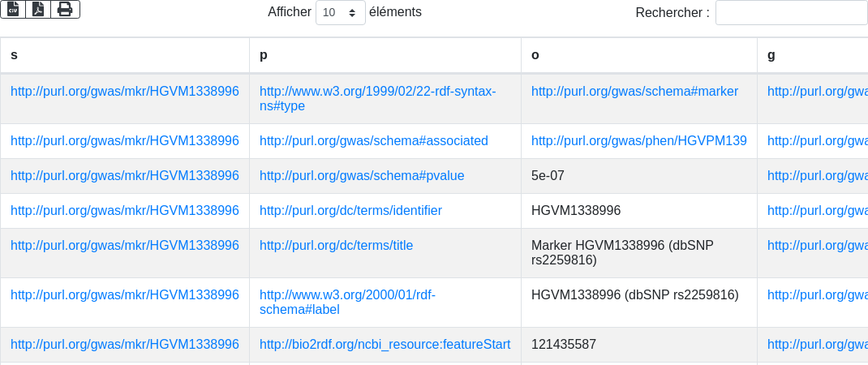The image size is (868, 365).
Task: Focus the Rechercher search field
Action: [x=791, y=13]
